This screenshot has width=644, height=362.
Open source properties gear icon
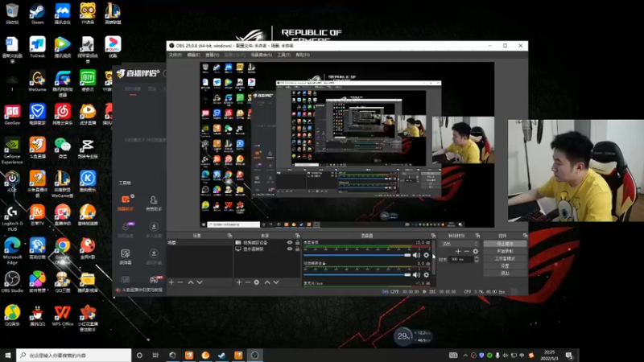pos(257,282)
